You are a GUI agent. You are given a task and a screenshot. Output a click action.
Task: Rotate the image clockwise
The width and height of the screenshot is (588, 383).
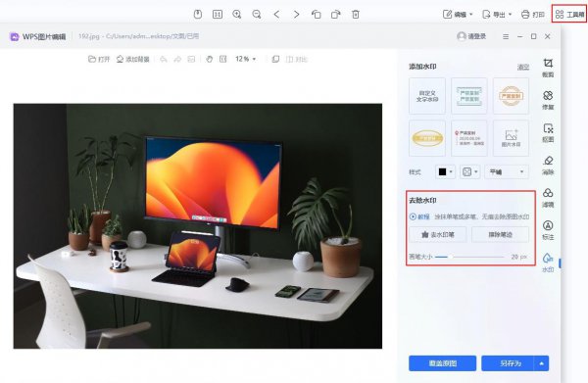[335, 15]
